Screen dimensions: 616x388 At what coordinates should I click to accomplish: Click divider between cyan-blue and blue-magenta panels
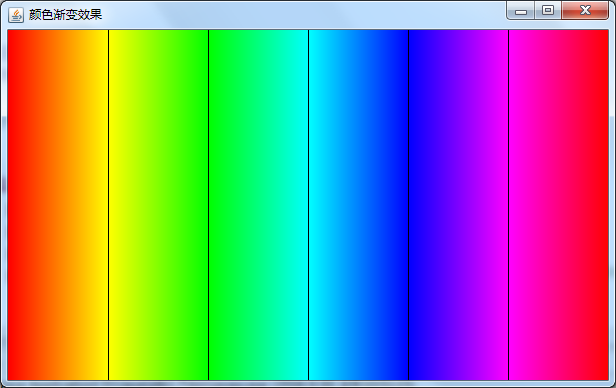coord(409,205)
